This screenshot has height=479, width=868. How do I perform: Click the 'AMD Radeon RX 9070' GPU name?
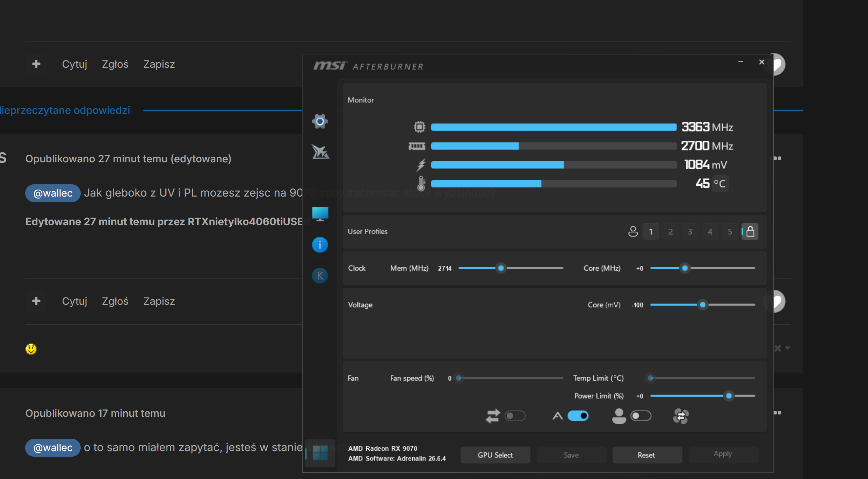tap(383, 449)
